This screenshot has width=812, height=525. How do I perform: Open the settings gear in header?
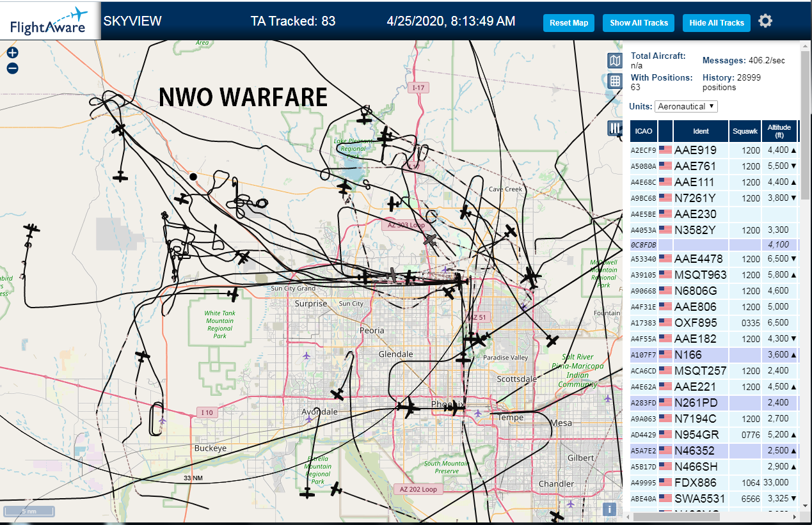[765, 21]
